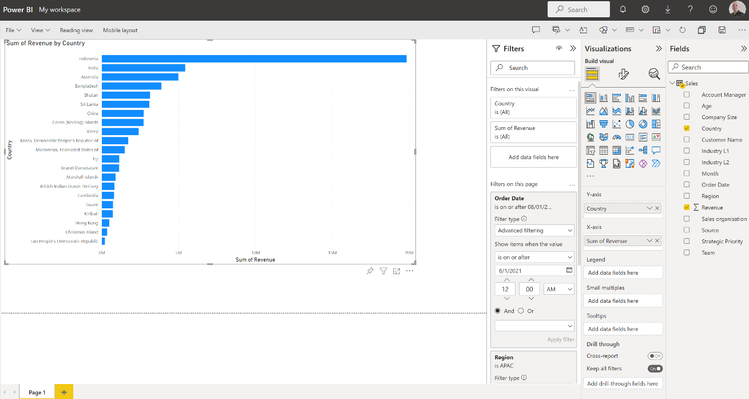The width and height of the screenshot is (749, 399).
Task: Click the download arrow icon in header
Action: (x=668, y=10)
